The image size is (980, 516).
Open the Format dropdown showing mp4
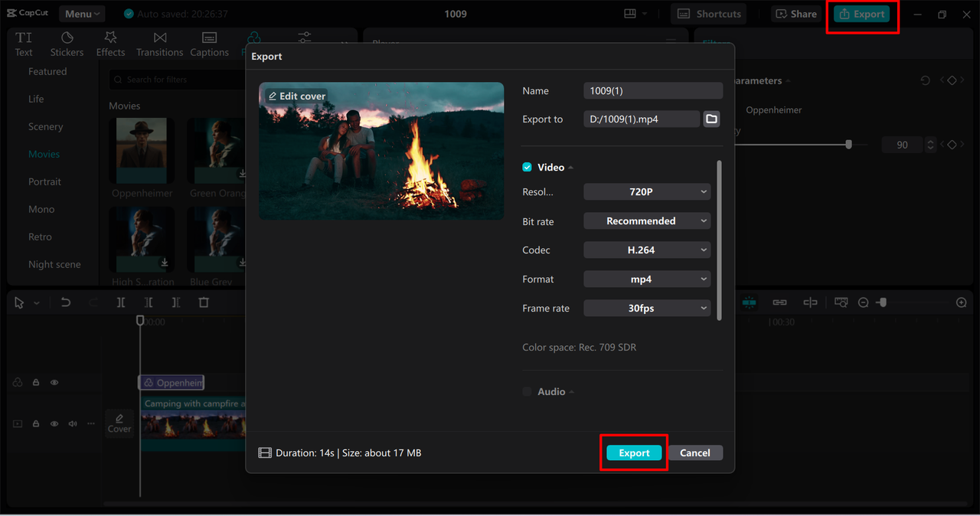(x=647, y=279)
